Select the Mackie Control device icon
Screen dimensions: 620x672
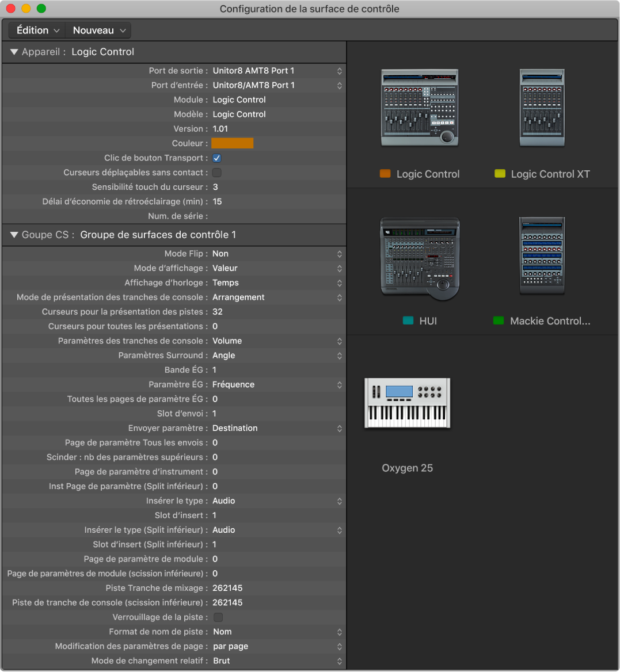(x=542, y=256)
